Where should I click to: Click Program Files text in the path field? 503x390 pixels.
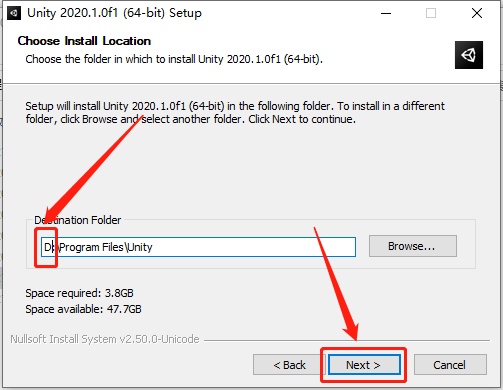92,247
